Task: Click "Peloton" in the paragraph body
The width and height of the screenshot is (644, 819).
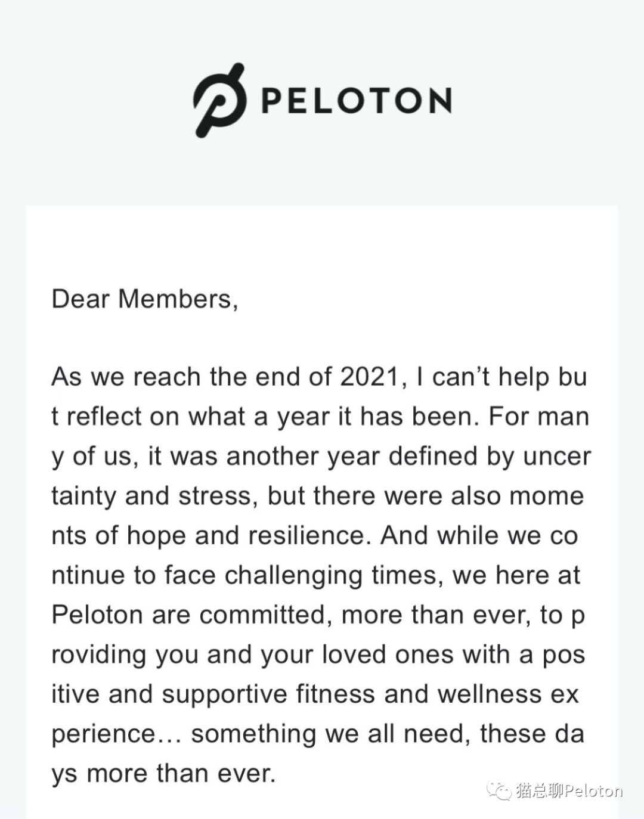Action: [97, 615]
